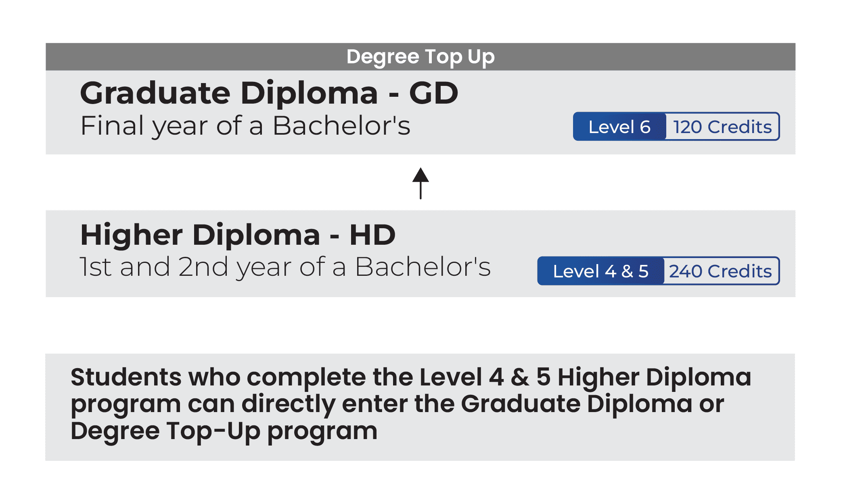Click the upward arrow between the diplomas
The image size is (841, 504).
[420, 183]
